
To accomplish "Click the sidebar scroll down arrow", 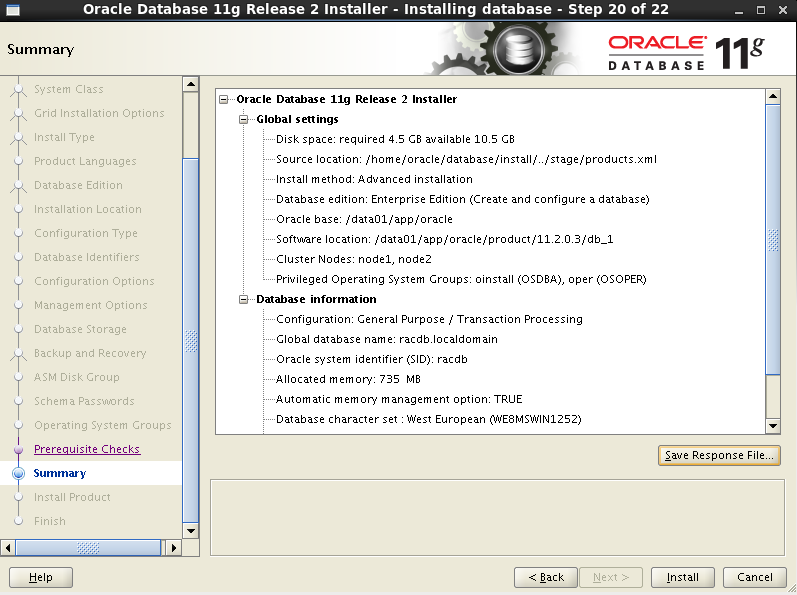I will (191, 531).
